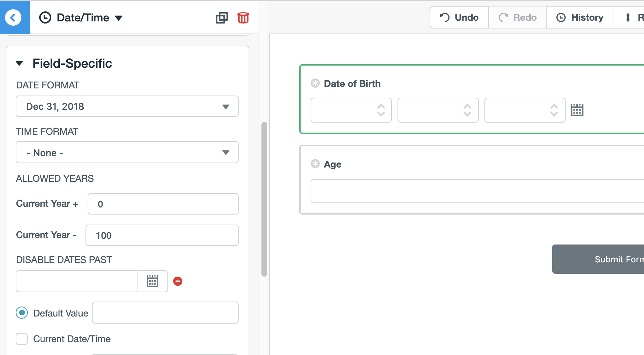The image size is (644, 355).
Task: Click the clock icon beside Date/Time
Action: [45, 17]
